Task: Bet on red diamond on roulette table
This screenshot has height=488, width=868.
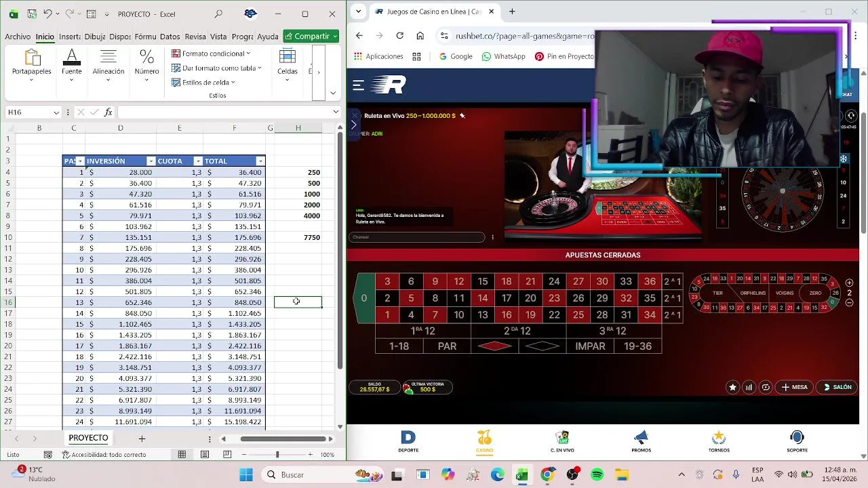Action: point(494,346)
